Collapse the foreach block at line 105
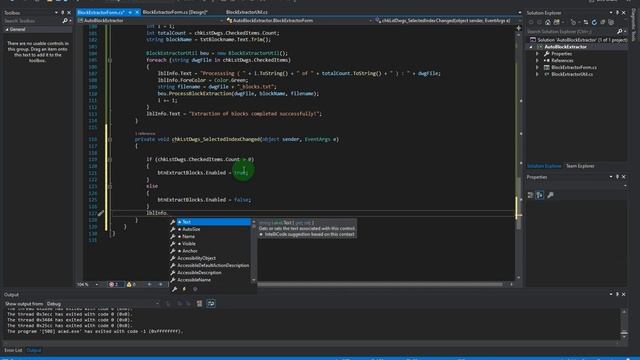 [x=110, y=60]
